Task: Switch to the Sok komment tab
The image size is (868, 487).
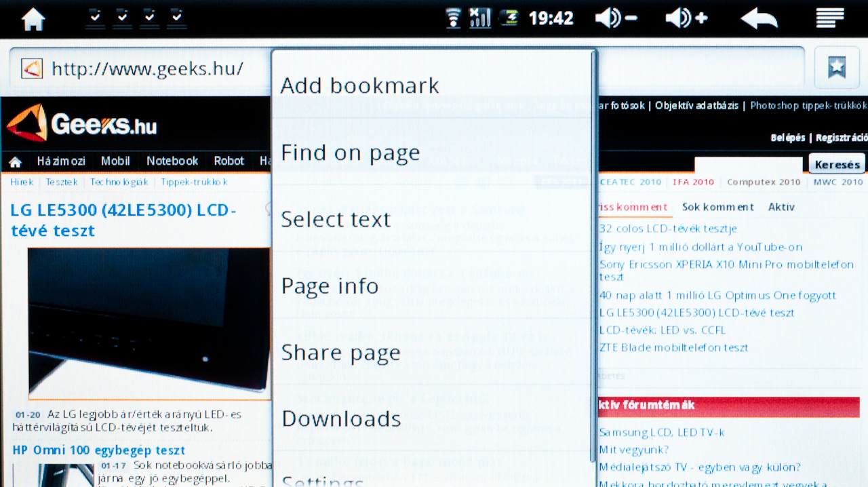Action: point(717,207)
